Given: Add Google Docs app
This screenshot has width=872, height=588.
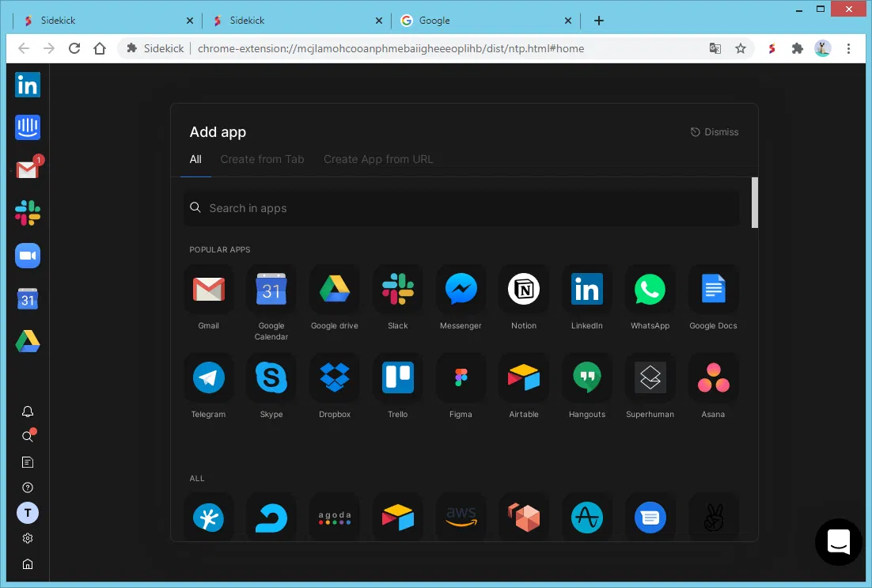Looking at the screenshot, I should point(713,290).
